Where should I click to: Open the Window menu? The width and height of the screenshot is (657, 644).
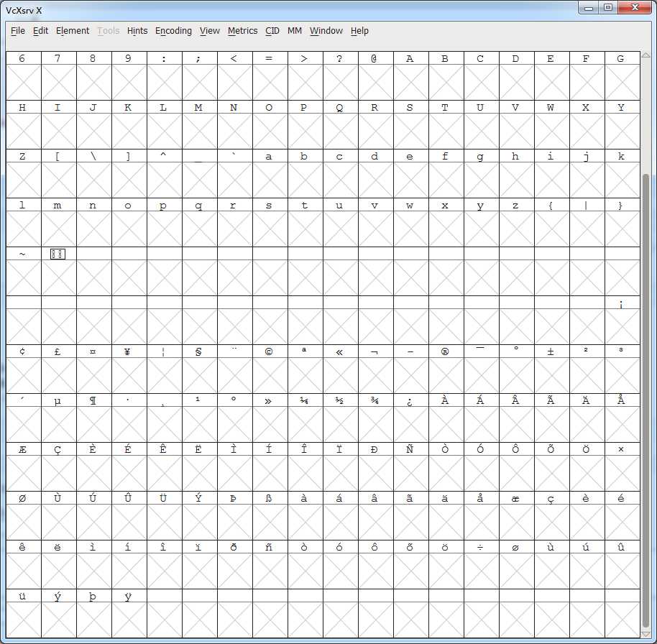click(326, 31)
